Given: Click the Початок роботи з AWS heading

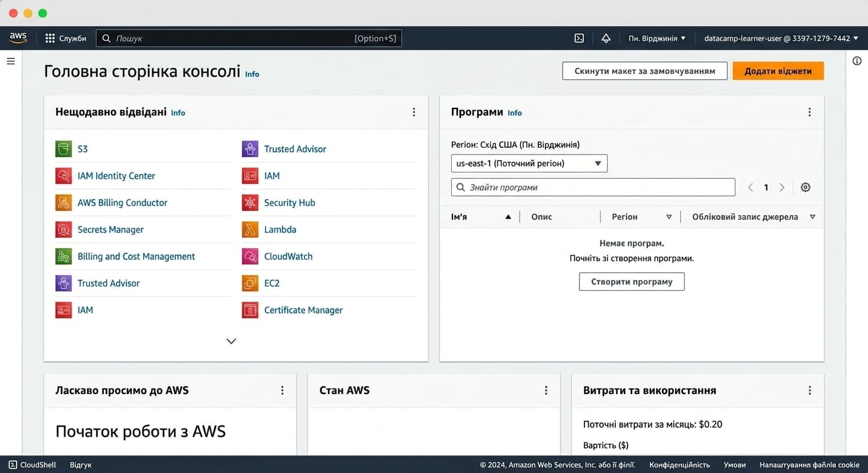Looking at the screenshot, I should tap(141, 432).
